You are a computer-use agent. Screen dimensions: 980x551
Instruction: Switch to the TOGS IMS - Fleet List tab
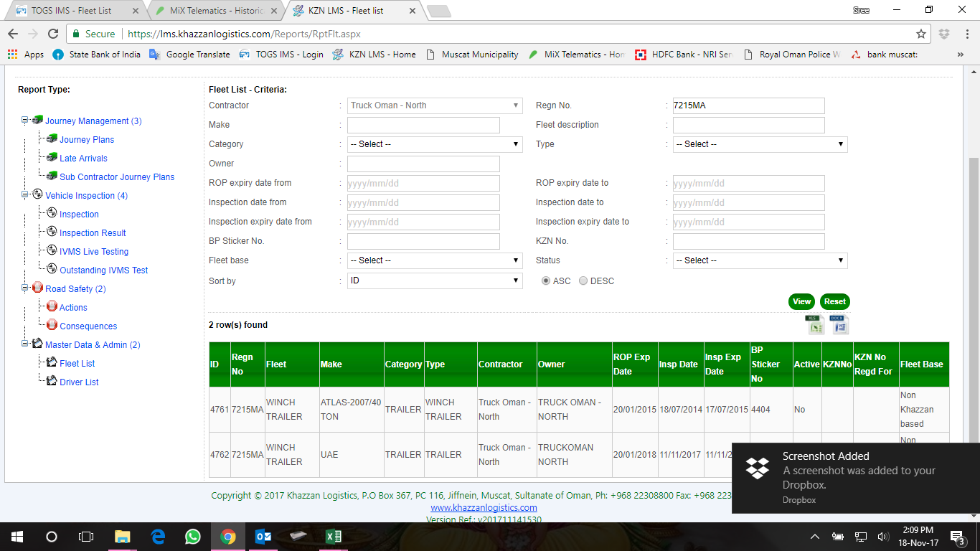coord(70,11)
